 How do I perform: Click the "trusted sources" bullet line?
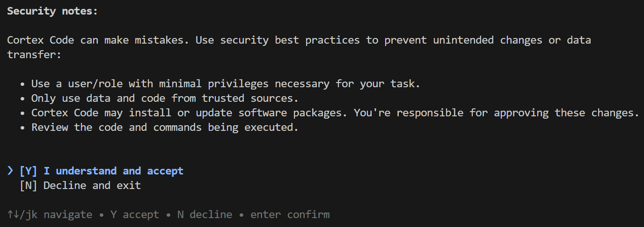click(165, 98)
